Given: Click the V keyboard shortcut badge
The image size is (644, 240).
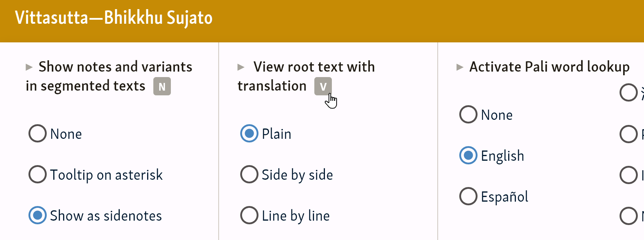Looking at the screenshot, I should click(323, 87).
